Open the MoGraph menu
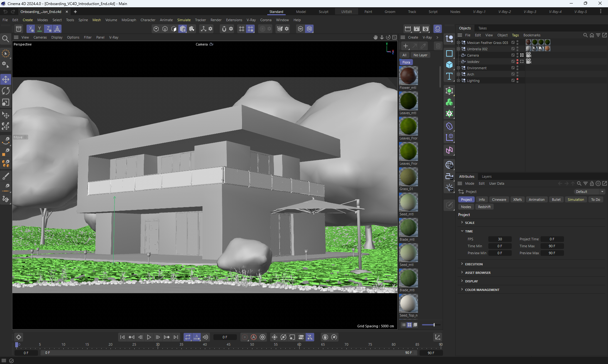This screenshot has height=364, width=608. (129, 20)
